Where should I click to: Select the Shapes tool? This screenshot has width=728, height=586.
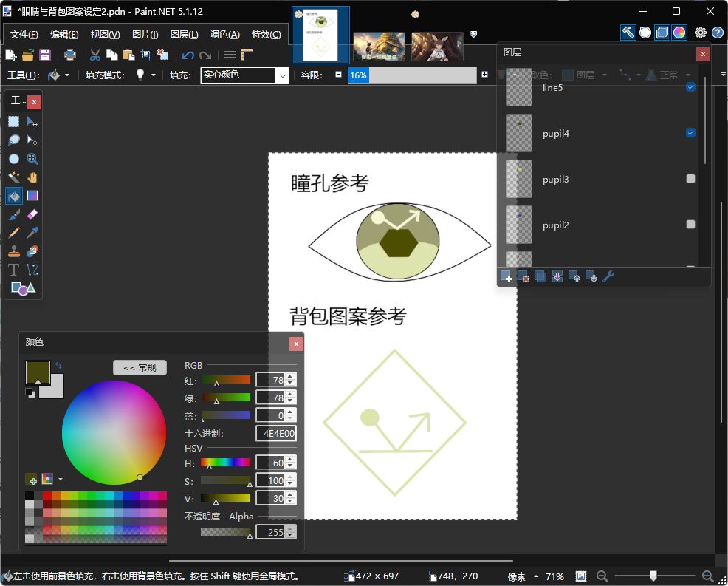23,289
